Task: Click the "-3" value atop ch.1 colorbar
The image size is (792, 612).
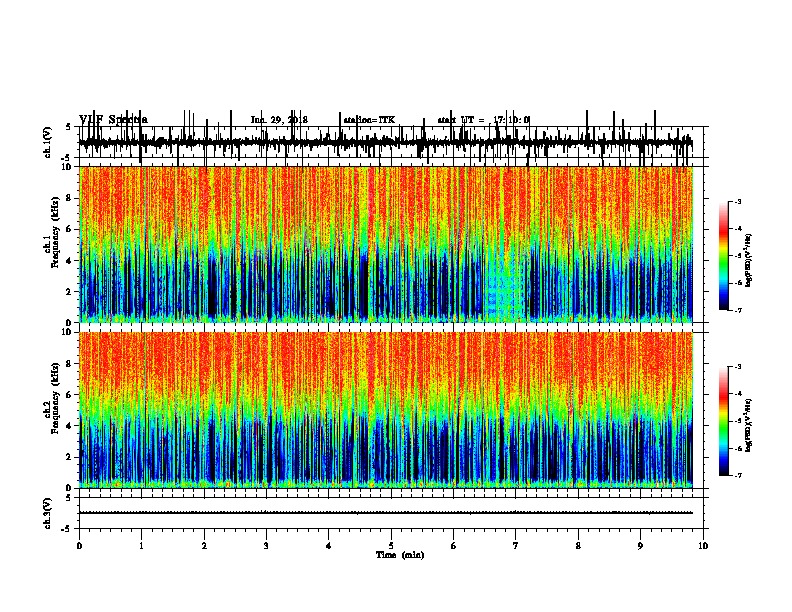Action: pos(737,202)
